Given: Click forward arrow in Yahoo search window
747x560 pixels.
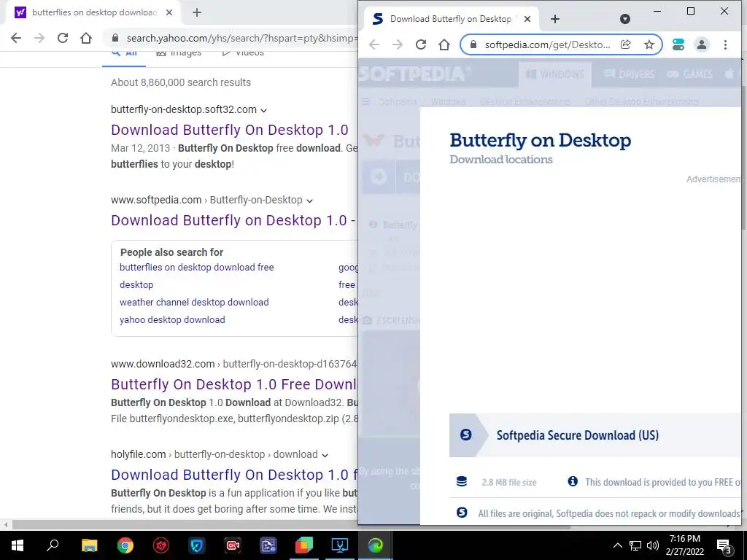Looking at the screenshot, I should click(39, 38).
